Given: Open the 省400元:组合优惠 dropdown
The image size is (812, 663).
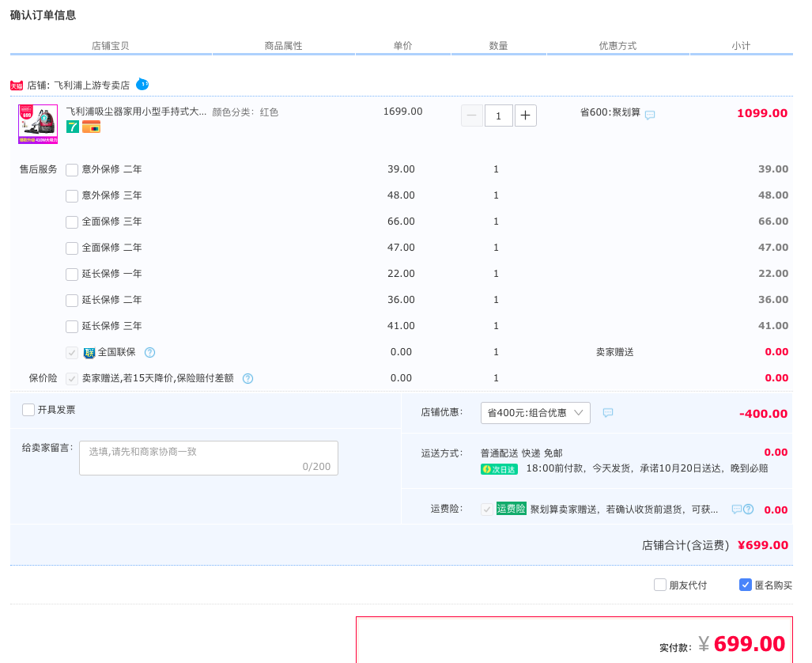Looking at the screenshot, I should 535,413.
